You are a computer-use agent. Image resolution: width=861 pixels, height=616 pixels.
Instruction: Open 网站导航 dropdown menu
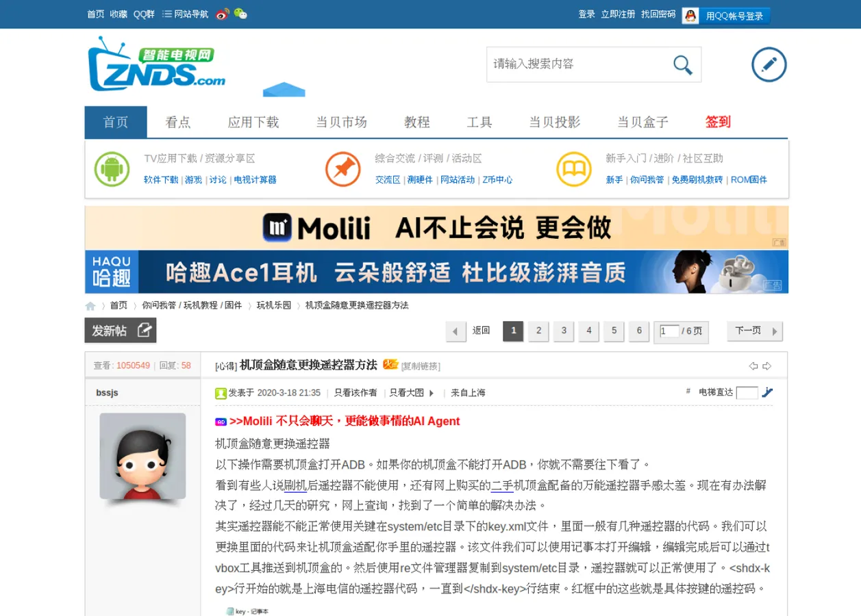click(x=185, y=14)
